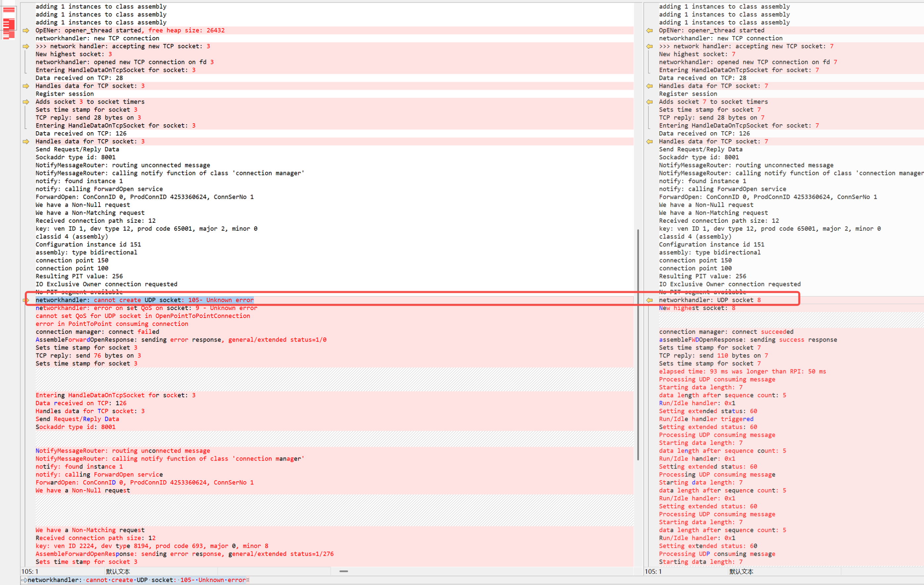Click copy-left arrow beside 'networkhandler: UDP socket 8'
This screenshot has width=924, height=585.
click(649, 300)
